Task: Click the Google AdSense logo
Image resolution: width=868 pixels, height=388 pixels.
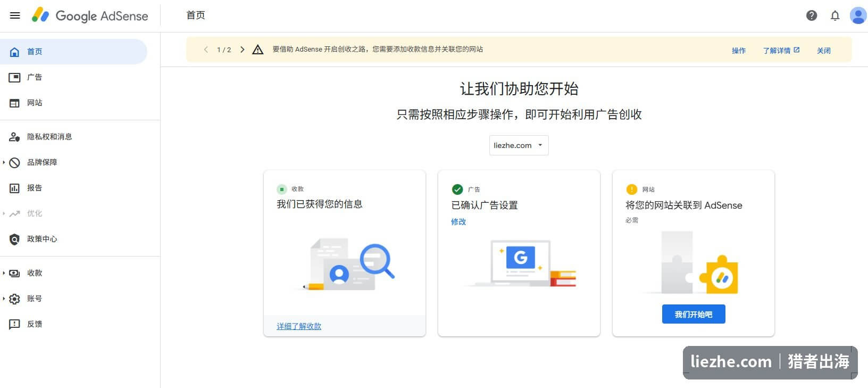Action: (90, 15)
